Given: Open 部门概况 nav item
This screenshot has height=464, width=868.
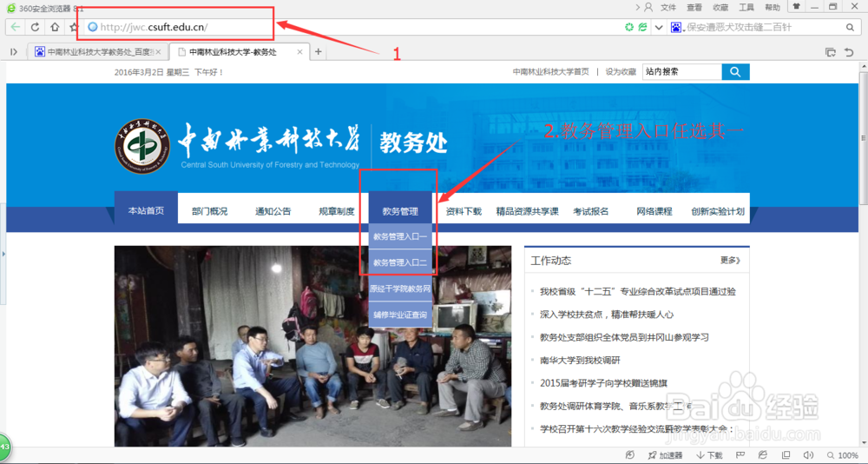Looking at the screenshot, I should (210, 211).
